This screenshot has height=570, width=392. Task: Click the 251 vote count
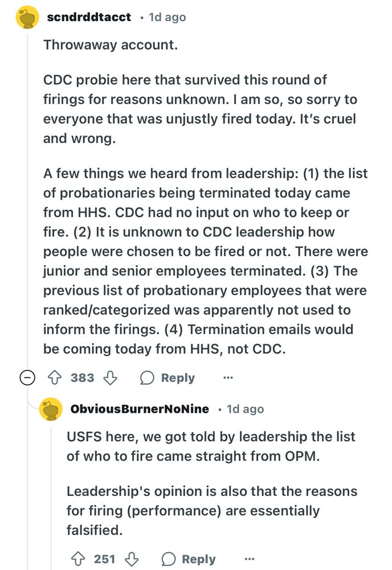point(105,559)
